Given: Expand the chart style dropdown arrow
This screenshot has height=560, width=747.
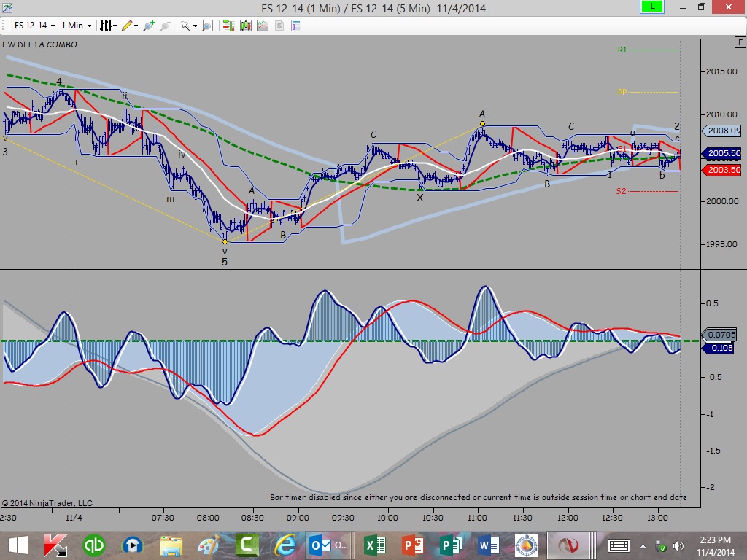Looking at the screenshot, I should pos(115,26).
